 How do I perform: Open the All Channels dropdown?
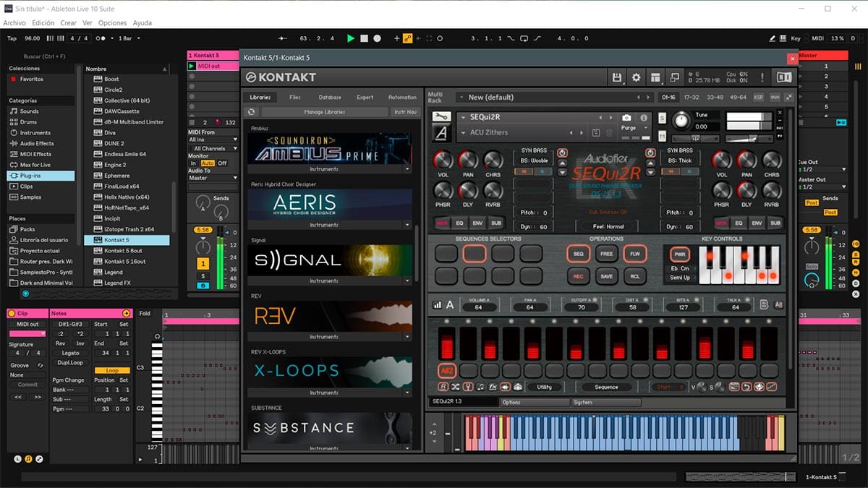coord(212,148)
